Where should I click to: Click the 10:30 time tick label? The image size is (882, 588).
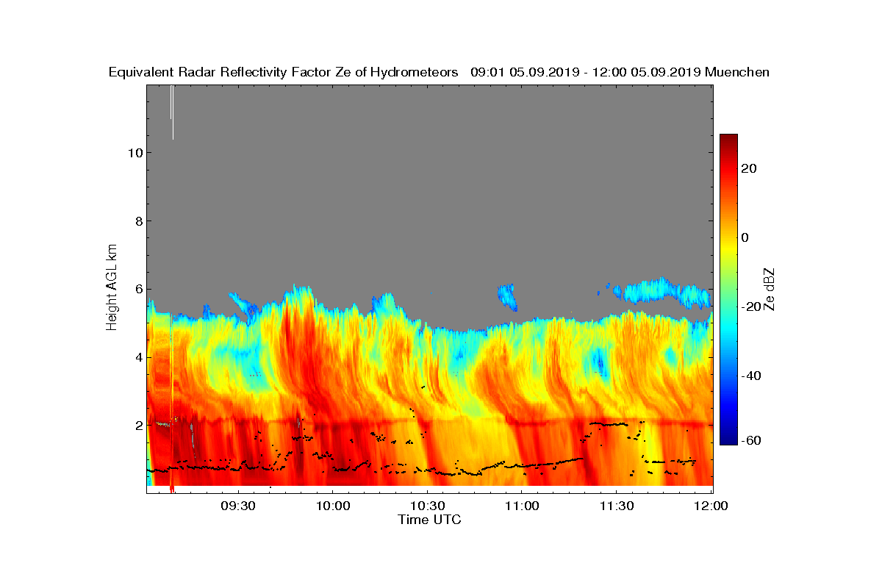[427, 506]
